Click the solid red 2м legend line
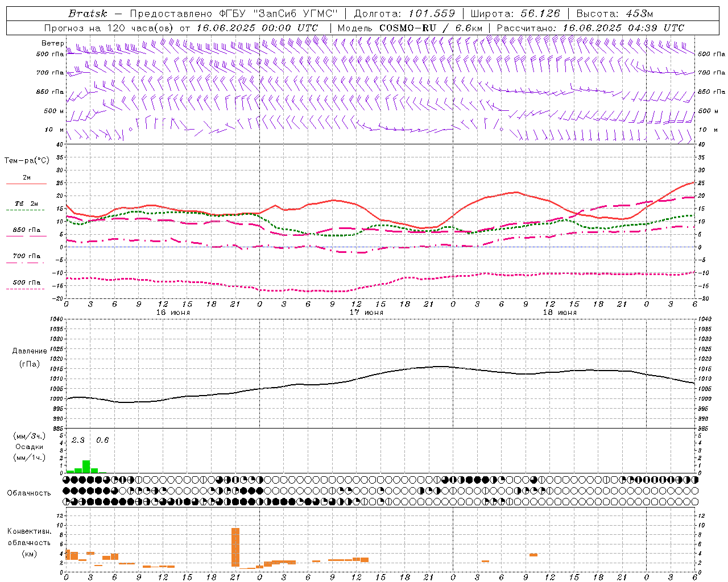This screenshot has width=728, height=582. [26, 184]
